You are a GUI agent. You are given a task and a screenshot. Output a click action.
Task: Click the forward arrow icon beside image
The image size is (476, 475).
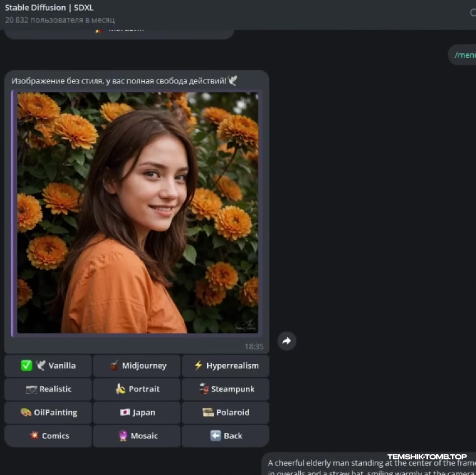point(287,341)
